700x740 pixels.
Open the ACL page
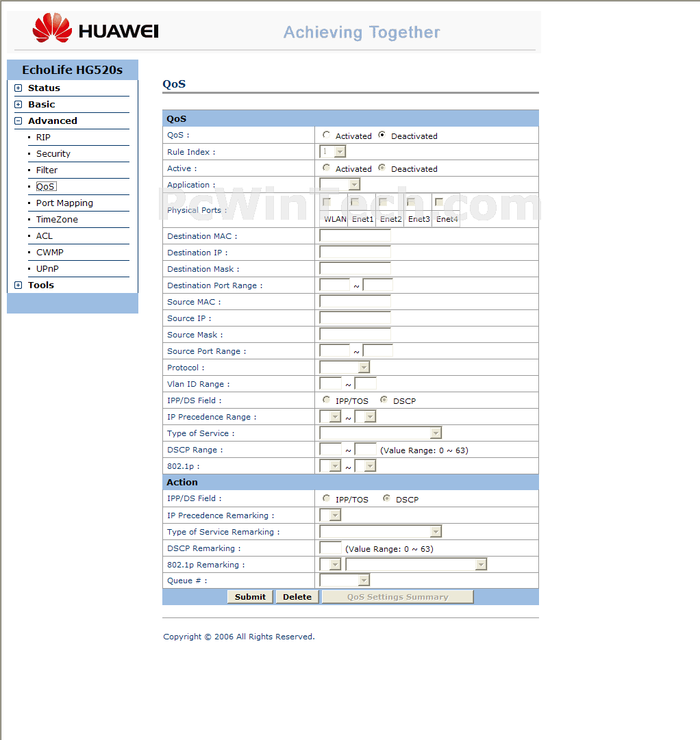click(45, 236)
